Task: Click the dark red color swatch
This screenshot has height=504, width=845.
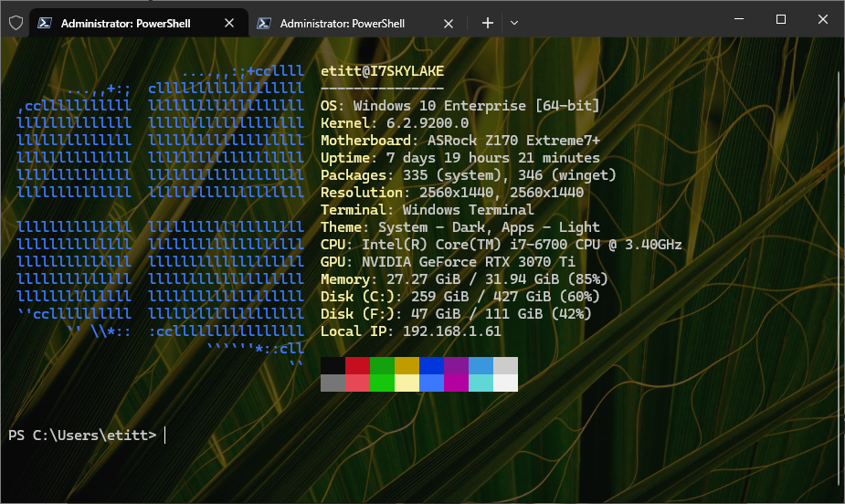Action: coord(358,365)
